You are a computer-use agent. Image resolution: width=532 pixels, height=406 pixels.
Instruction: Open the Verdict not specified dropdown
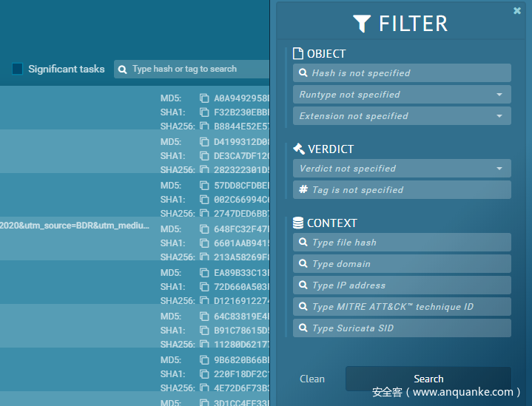[402, 169]
